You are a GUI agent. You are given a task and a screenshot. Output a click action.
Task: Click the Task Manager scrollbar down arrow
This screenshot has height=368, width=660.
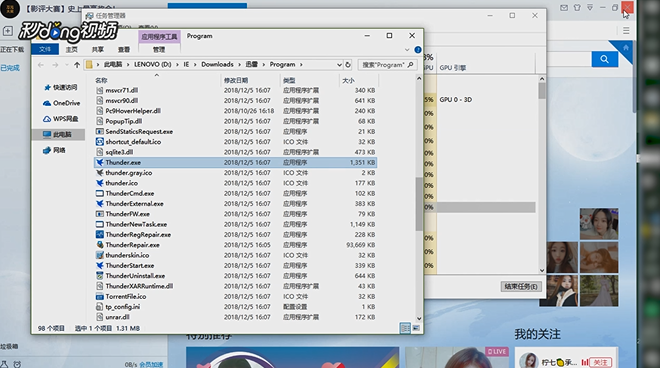pyautogui.click(x=542, y=271)
